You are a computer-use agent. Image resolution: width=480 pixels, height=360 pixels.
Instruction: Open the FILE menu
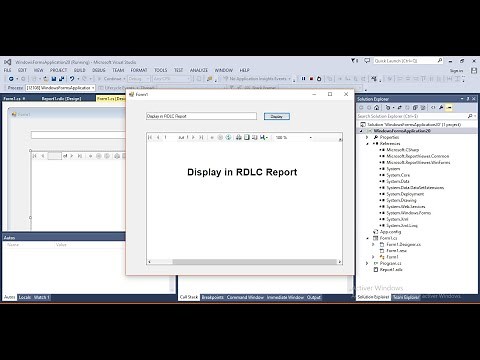(x=7, y=70)
